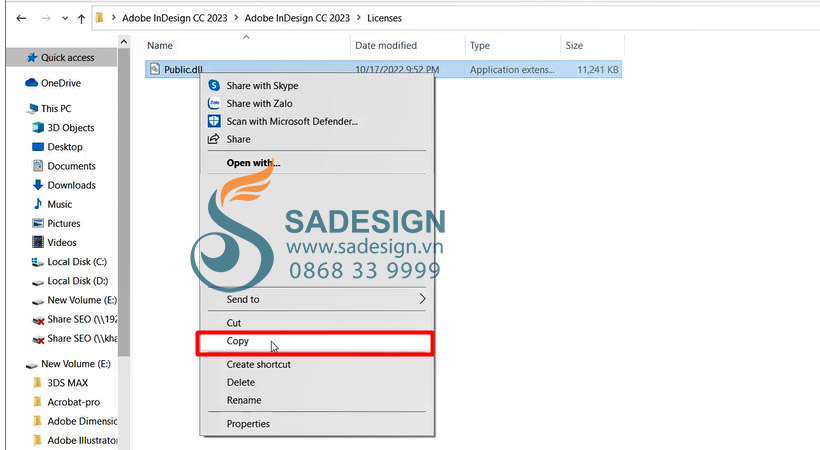
Task: Click the 11,241 KB size value
Action: [x=598, y=70]
